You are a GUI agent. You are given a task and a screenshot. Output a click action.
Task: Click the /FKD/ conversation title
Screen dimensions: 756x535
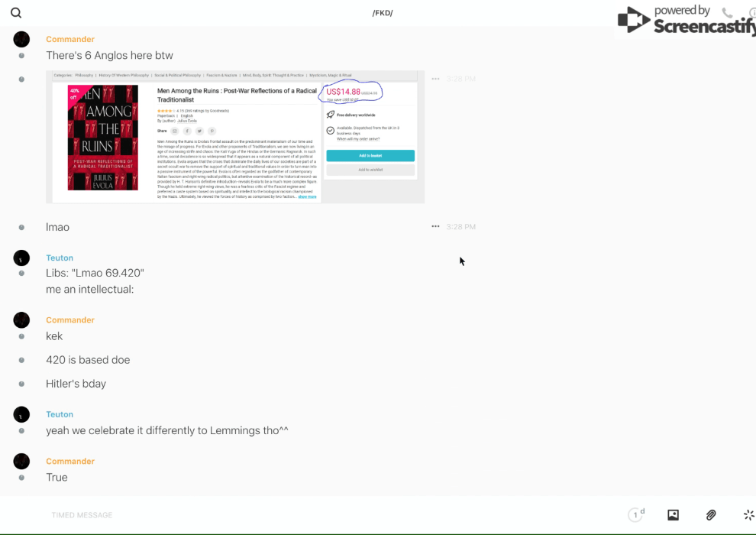(x=383, y=13)
